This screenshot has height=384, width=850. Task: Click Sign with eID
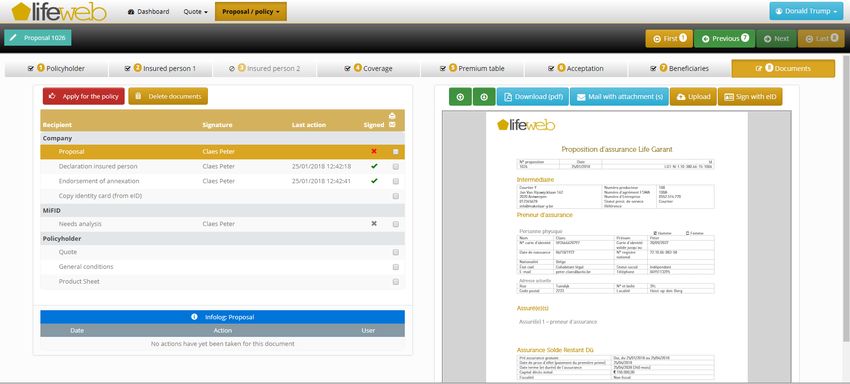click(x=750, y=97)
